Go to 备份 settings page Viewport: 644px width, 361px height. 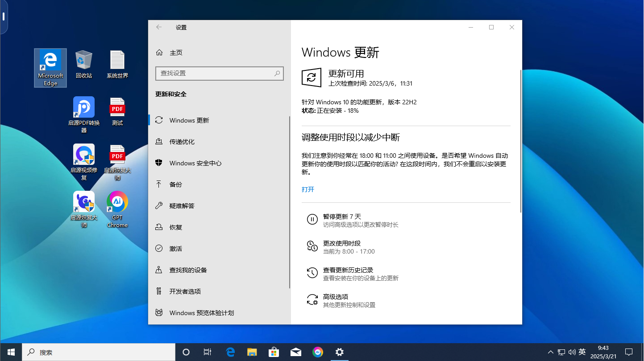219,185
